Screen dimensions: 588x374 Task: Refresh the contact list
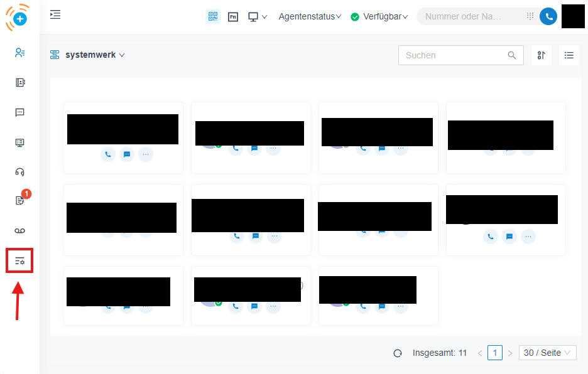coord(398,353)
